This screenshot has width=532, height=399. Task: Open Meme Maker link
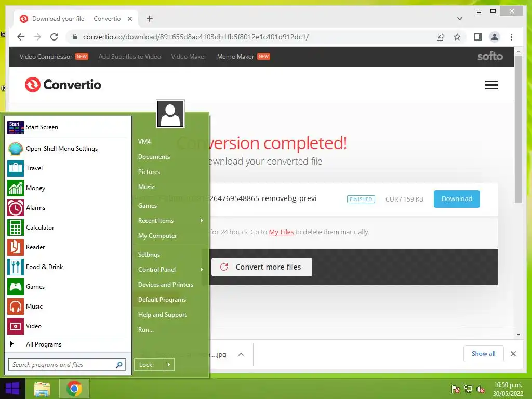point(235,57)
